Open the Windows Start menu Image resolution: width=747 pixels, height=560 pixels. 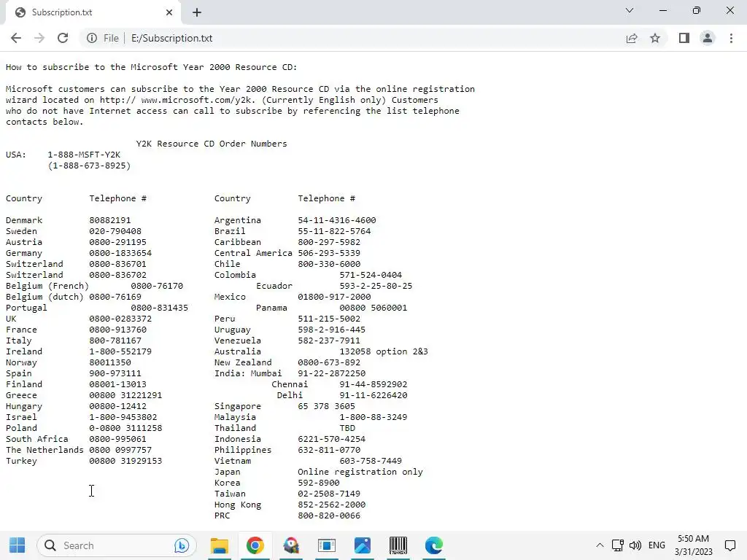pyautogui.click(x=18, y=545)
